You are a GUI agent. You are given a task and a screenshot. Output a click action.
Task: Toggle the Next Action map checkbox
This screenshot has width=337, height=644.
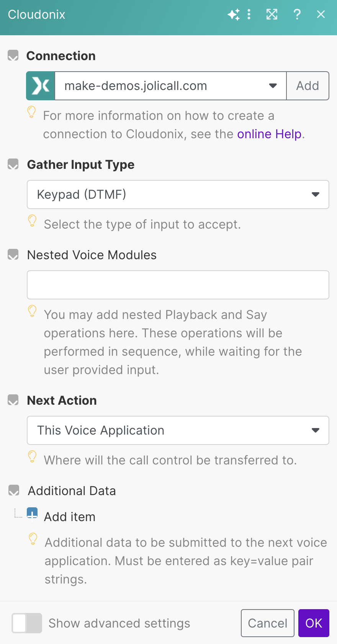click(x=13, y=400)
